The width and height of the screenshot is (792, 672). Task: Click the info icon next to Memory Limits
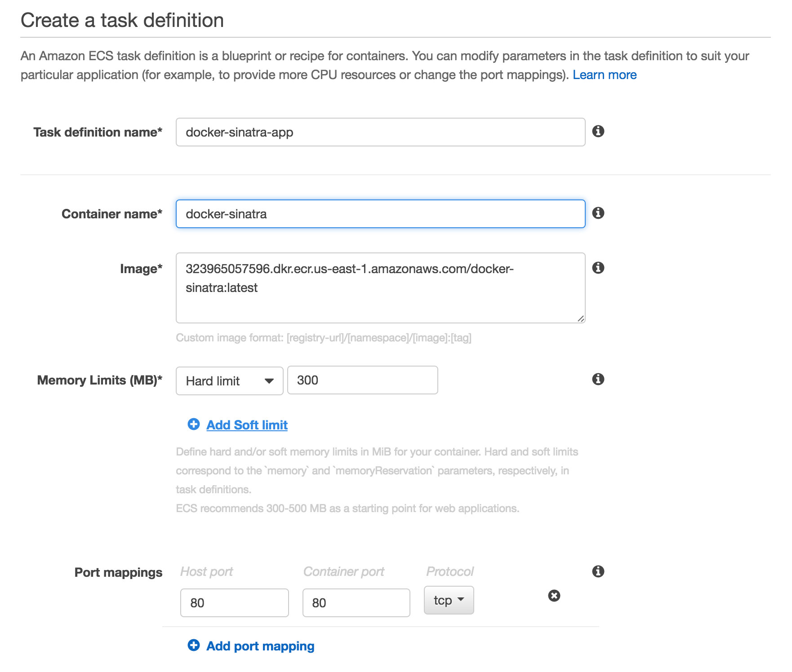tap(598, 380)
